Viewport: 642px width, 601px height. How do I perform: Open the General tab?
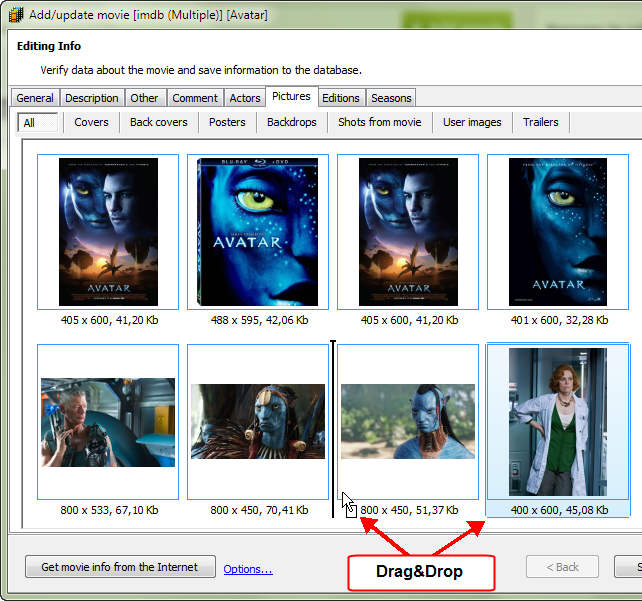tap(35, 98)
